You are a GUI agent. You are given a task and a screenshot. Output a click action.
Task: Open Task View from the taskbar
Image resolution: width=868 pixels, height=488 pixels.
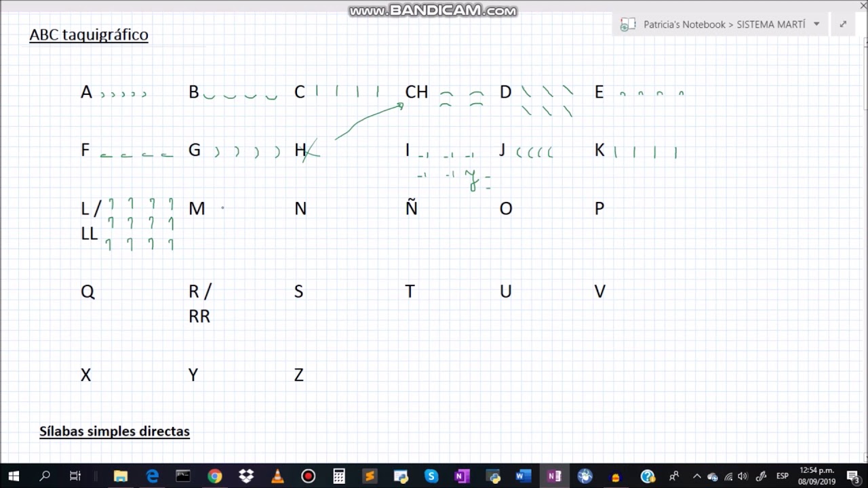(x=75, y=476)
